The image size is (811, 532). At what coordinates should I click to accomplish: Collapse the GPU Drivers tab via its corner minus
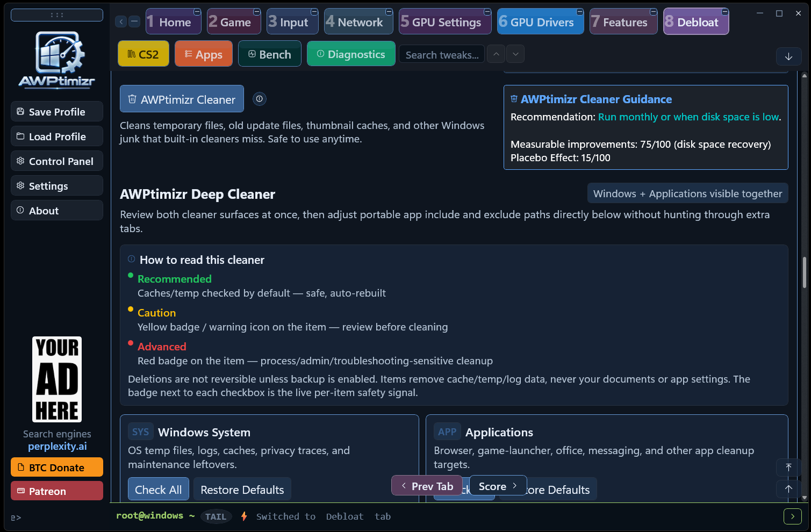[580, 12]
